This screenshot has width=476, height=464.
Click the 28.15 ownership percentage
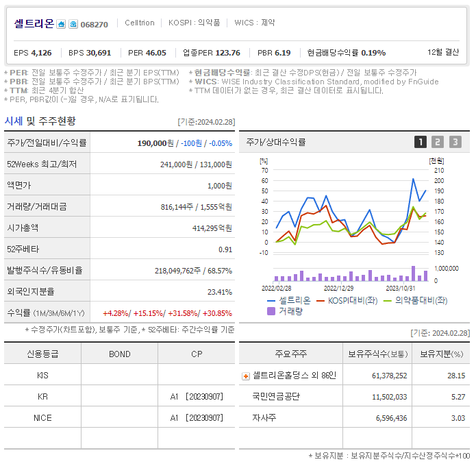(x=456, y=376)
